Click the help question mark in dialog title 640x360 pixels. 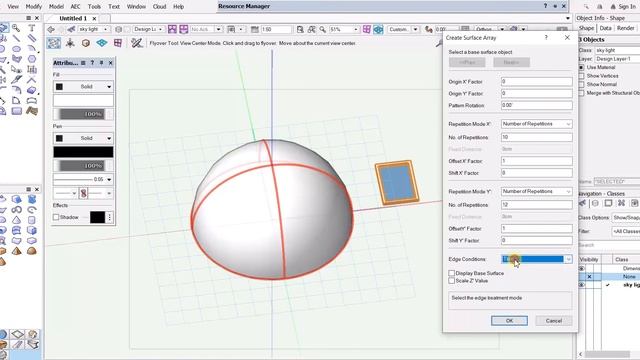[546, 38]
